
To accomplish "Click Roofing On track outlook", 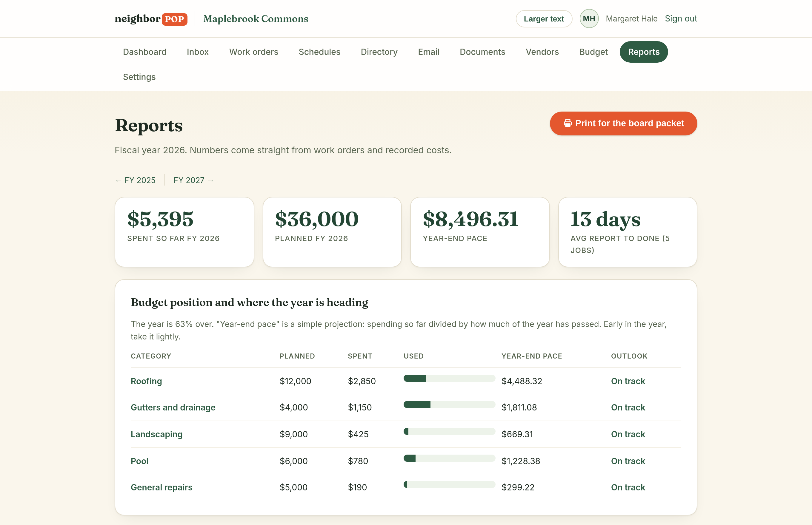I will (x=628, y=381).
